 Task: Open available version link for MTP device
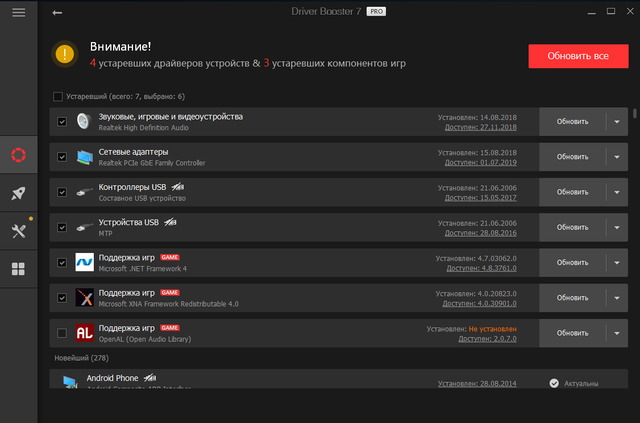click(488, 233)
